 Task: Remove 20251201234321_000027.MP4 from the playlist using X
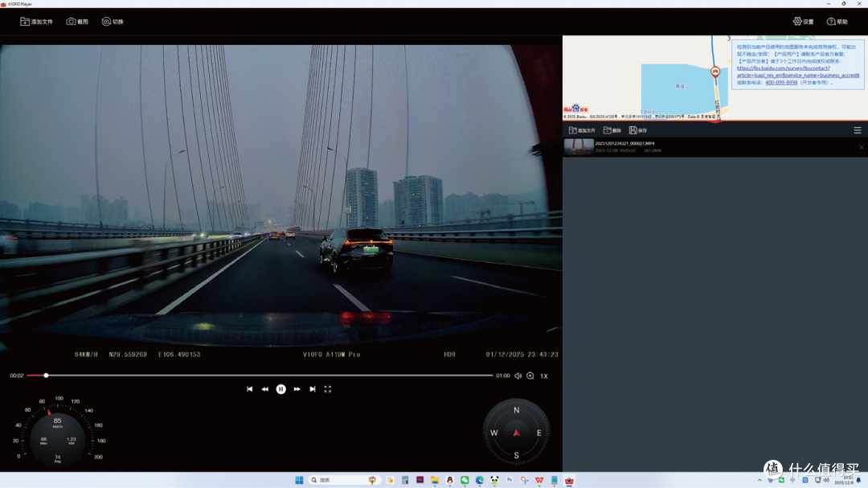coord(862,147)
